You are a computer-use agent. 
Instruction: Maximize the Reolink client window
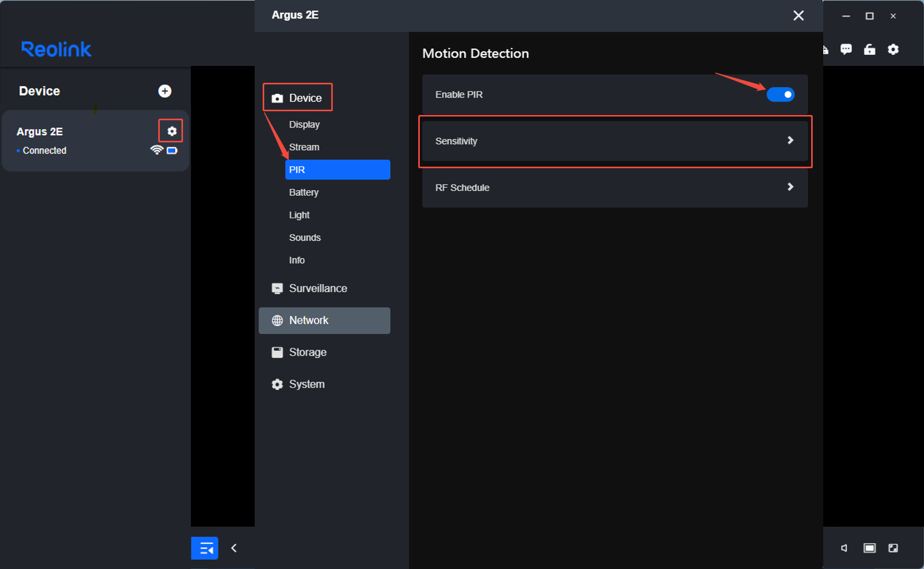[x=870, y=16]
